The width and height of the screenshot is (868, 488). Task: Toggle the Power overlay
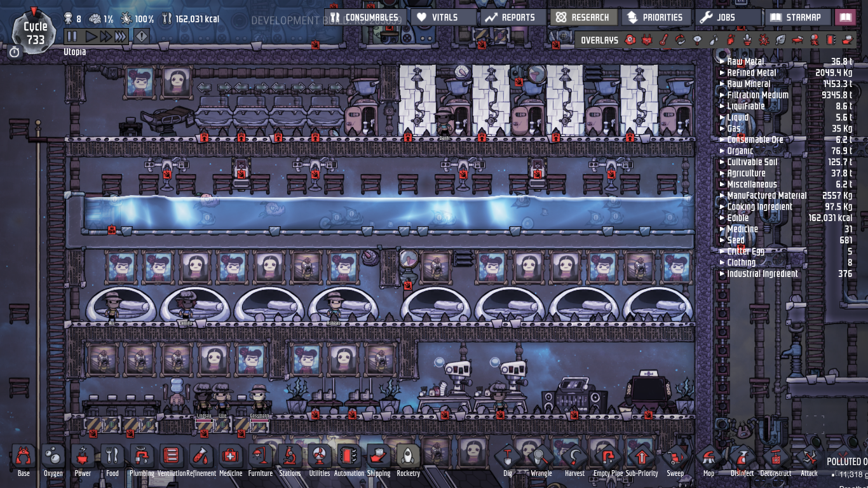pos(647,40)
